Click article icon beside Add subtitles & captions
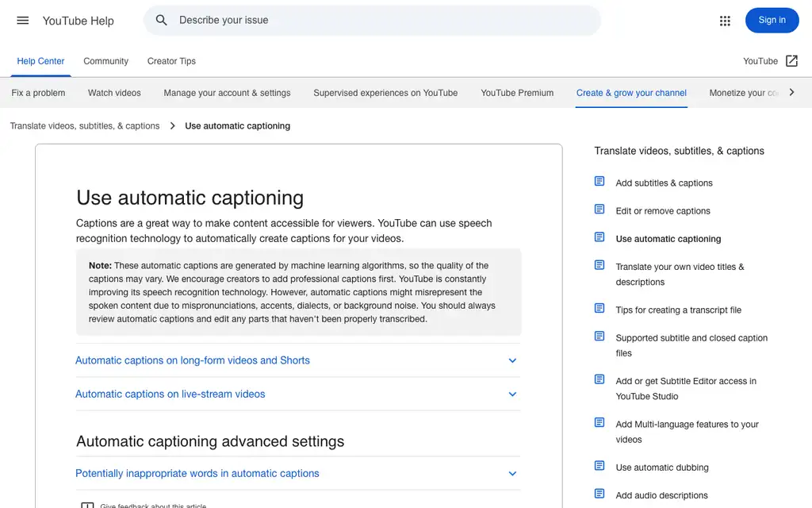This screenshot has width=812, height=508. point(599,182)
